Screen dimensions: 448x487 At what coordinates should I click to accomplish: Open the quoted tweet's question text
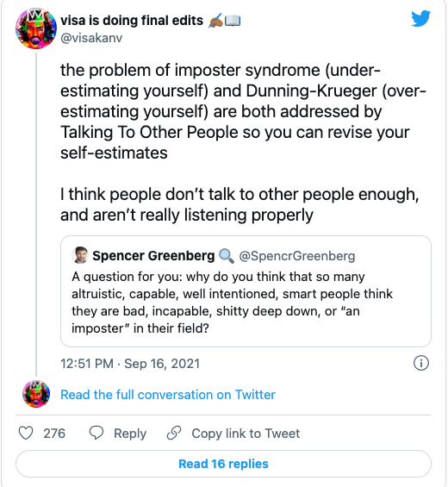coord(233,303)
